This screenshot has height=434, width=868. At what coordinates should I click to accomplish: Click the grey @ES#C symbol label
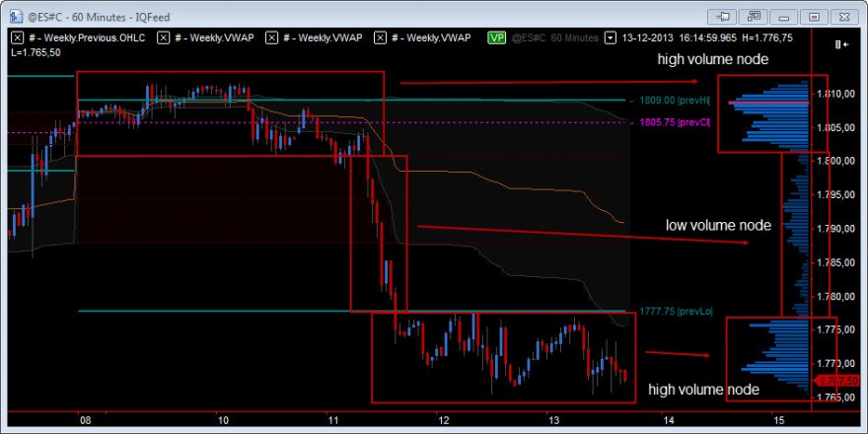(x=528, y=38)
